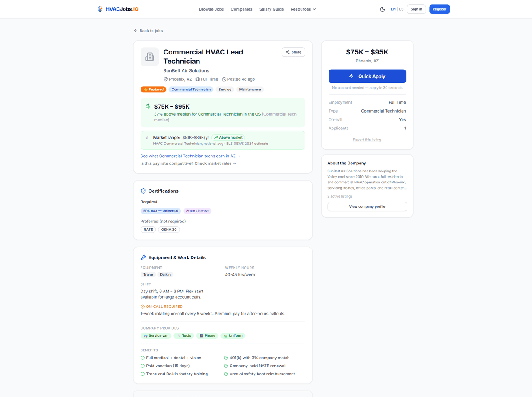Open what Commercial Technician techs earn in AZ

tap(190, 156)
